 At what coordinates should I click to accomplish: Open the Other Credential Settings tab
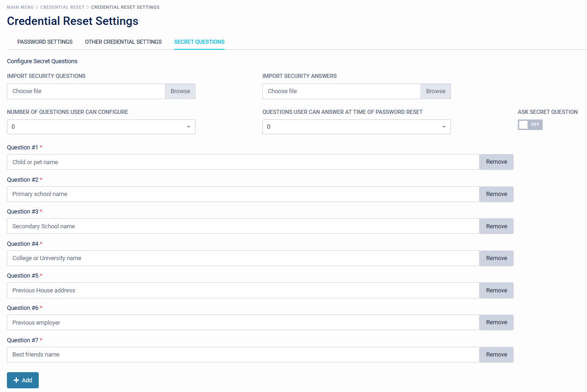[123, 42]
